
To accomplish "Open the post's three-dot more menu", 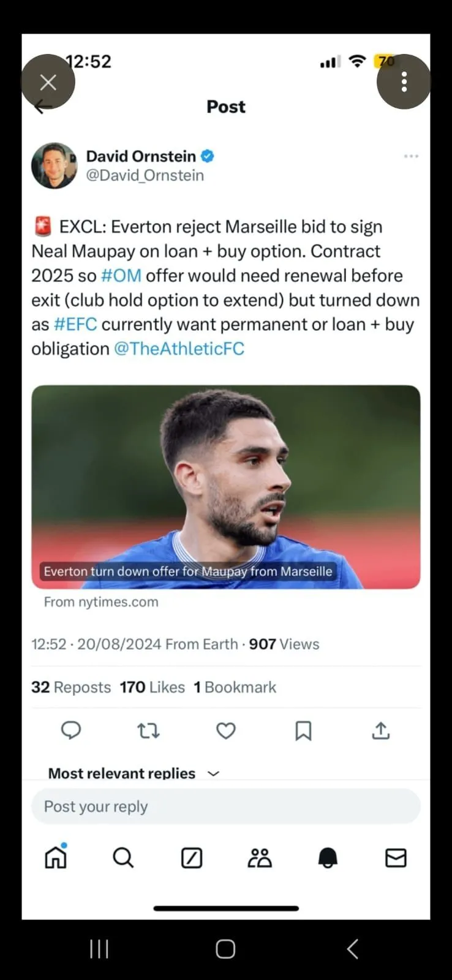I will 411,156.
